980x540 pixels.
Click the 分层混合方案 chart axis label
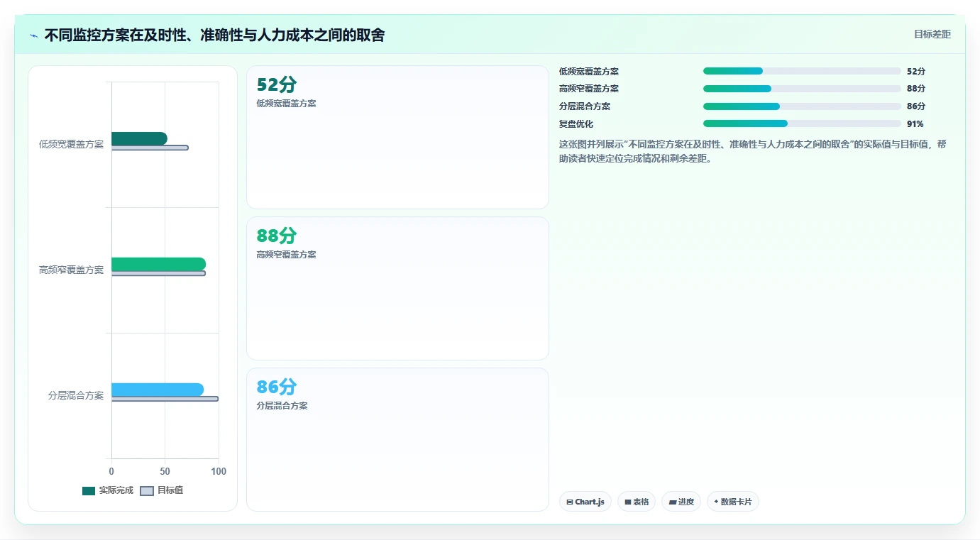76,395
